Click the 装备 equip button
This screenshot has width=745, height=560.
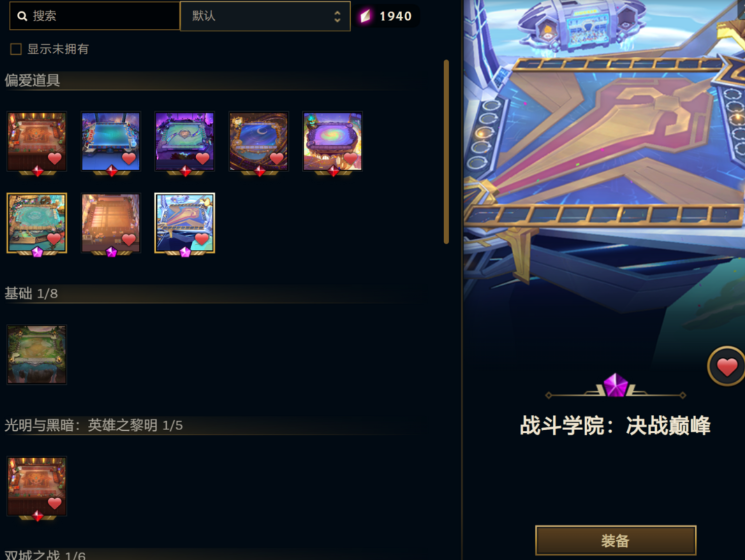615,540
